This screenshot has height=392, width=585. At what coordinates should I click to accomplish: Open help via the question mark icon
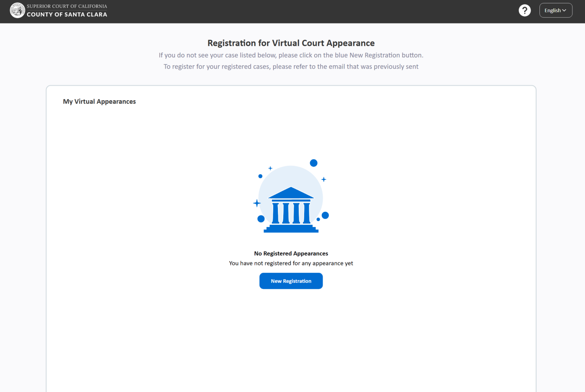[x=524, y=10]
